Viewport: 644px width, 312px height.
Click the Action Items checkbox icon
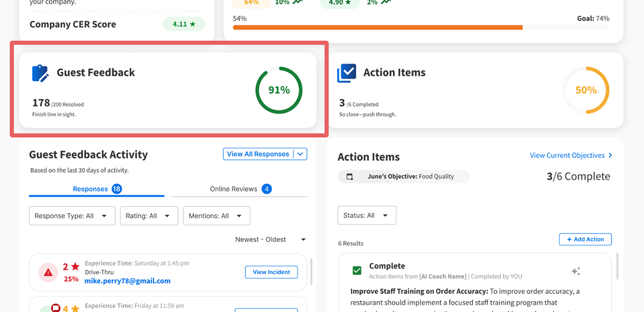pyautogui.click(x=347, y=73)
